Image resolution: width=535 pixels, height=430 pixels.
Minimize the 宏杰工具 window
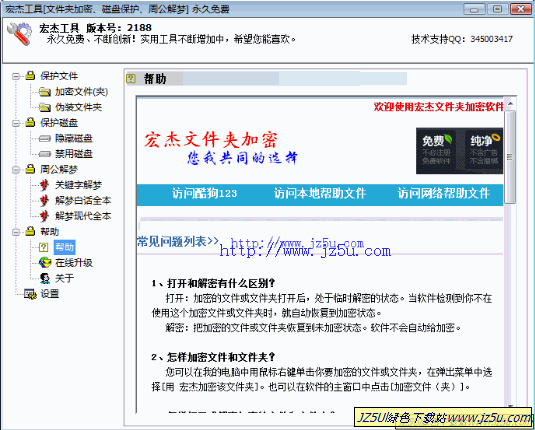coord(475,9)
